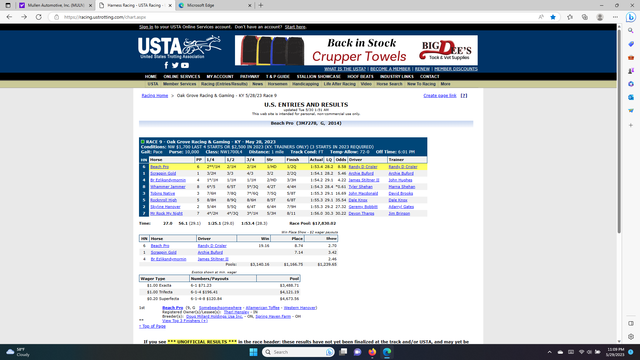Select Horse Search in the submenu

(389, 84)
